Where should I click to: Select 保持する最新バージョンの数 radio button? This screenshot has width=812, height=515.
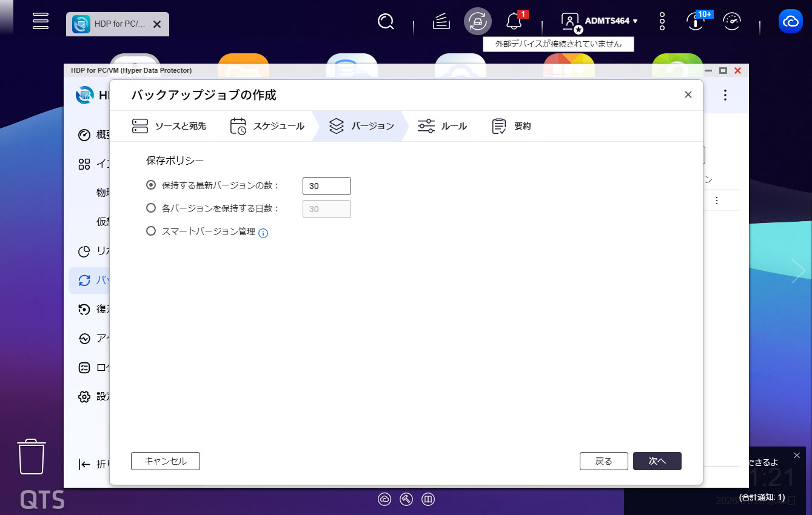pyautogui.click(x=152, y=185)
